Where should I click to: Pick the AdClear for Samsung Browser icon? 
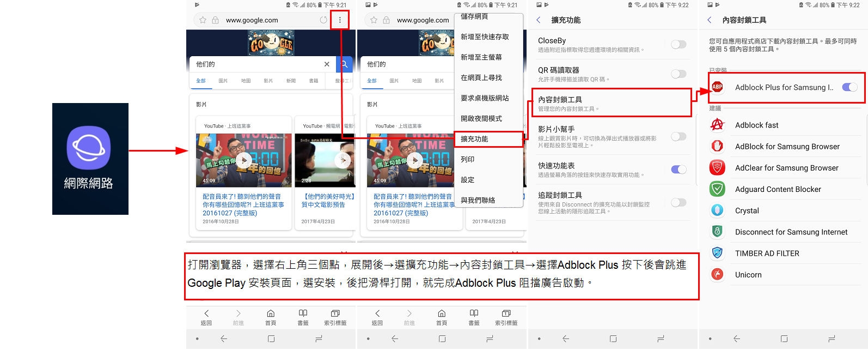coord(717,167)
